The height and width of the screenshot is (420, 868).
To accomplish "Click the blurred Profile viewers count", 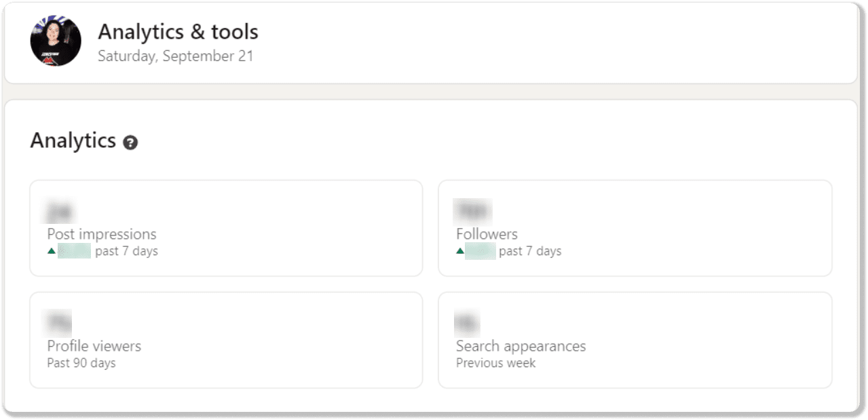I will (58, 322).
